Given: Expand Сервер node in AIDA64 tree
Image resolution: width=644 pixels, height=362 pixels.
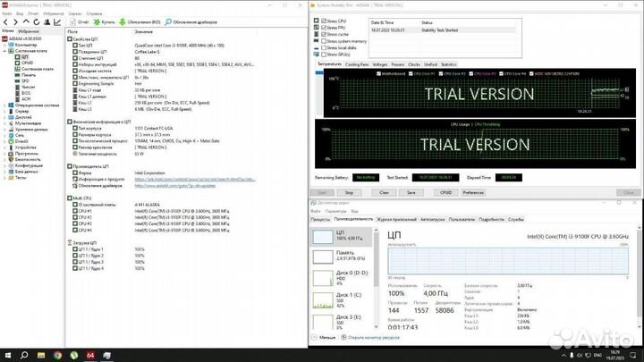Looking at the screenshot, I should click(5, 111).
